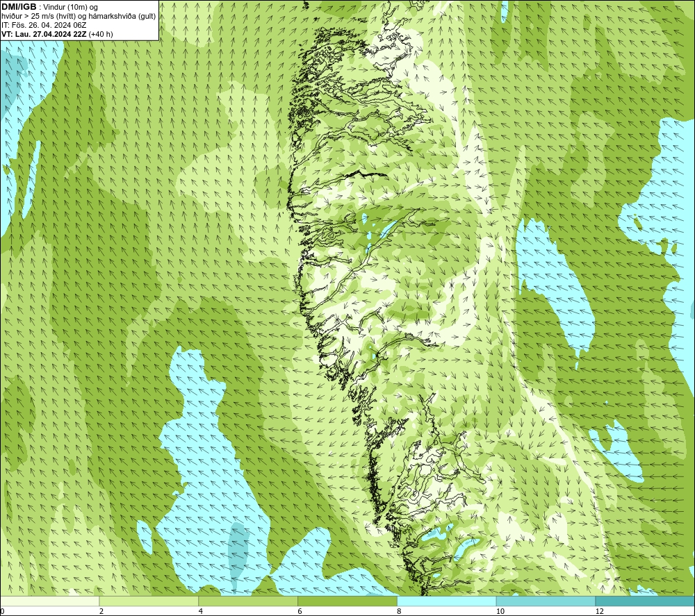Click the 0–2 m/s legend color band

click(x=49, y=601)
